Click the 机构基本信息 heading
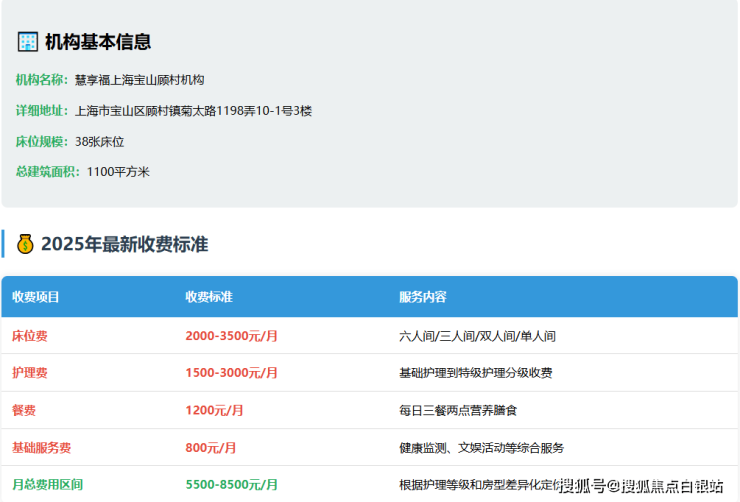The image size is (740, 502). pyautogui.click(x=98, y=42)
